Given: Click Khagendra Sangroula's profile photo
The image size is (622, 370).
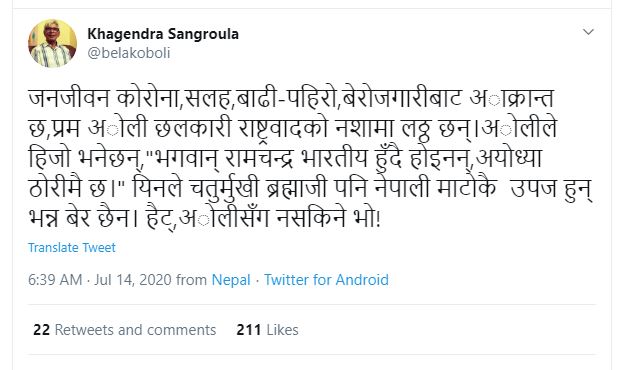Looking at the screenshot, I should (x=52, y=43).
